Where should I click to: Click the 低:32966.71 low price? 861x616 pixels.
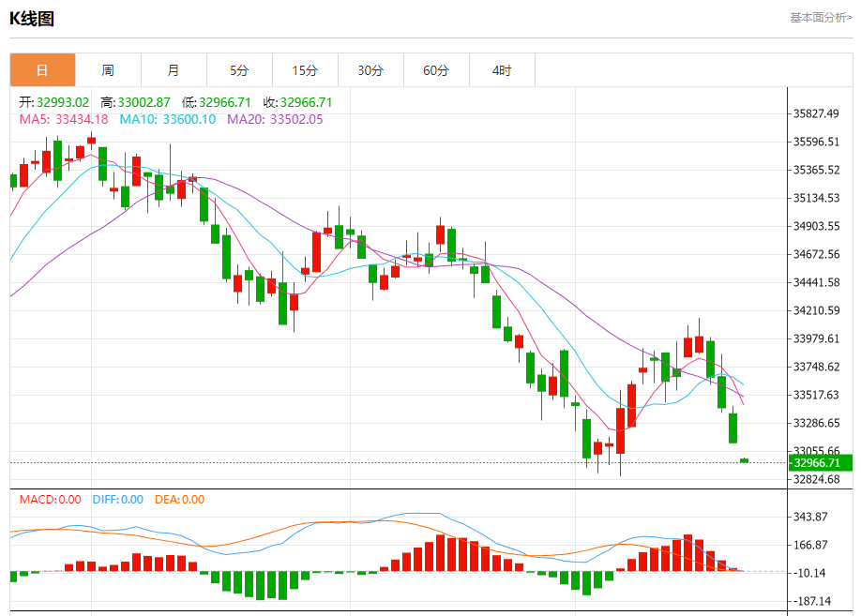click(x=217, y=102)
